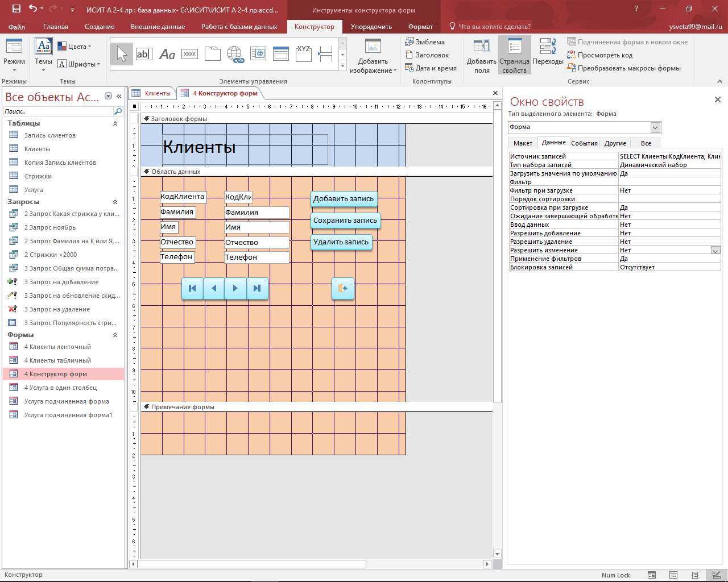This screenshot has height=582, width=728.
Task: Switch to Layout View in status bar
Action: click(x=694, y=575)
